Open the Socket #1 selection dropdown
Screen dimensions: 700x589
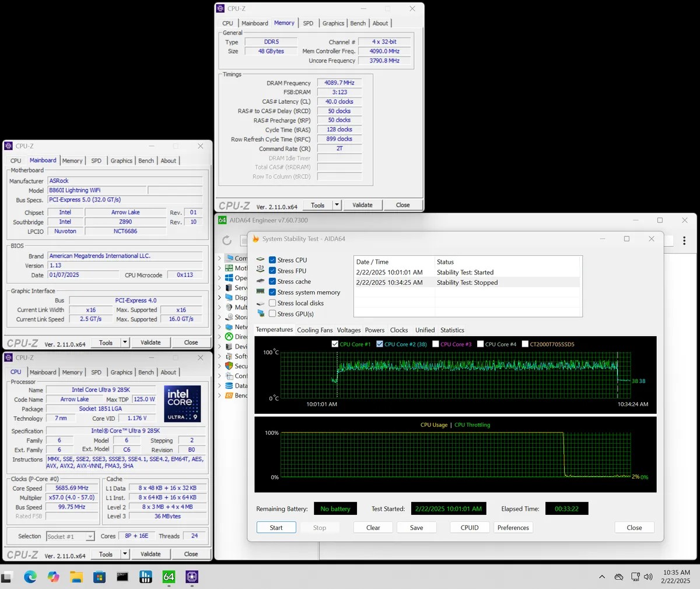71,536
